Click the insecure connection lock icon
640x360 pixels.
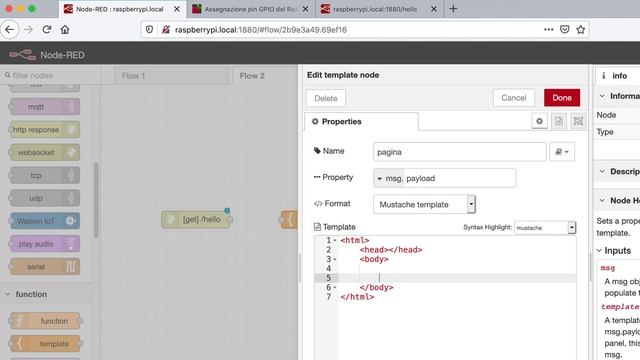tap(166, 29)
